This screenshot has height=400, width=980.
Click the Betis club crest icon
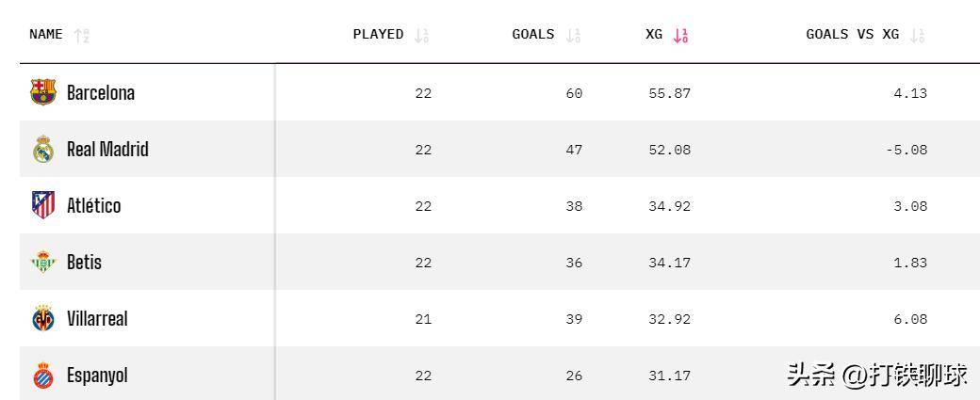point(43,262)
